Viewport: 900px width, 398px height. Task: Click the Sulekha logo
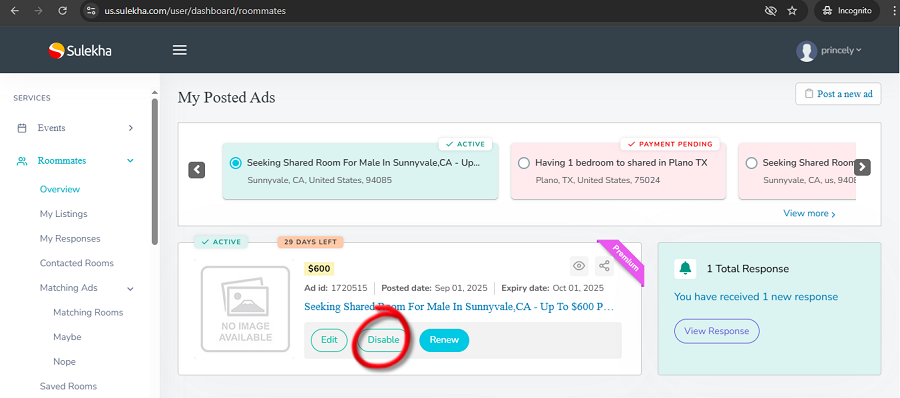coord(80,51)
